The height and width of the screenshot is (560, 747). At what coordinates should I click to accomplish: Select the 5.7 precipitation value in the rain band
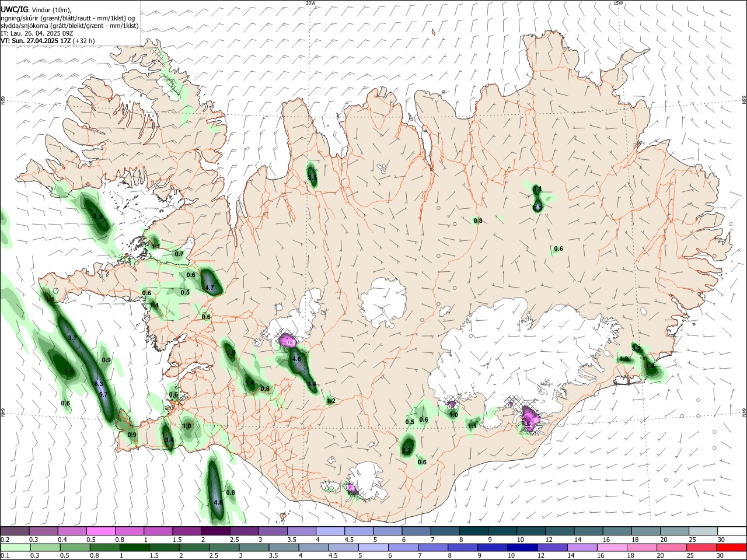tap(103, 394)
